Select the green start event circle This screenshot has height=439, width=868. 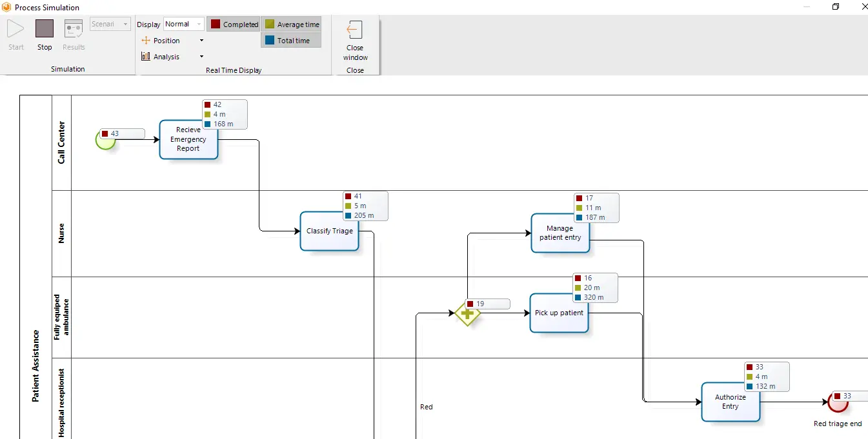point(105,140)
